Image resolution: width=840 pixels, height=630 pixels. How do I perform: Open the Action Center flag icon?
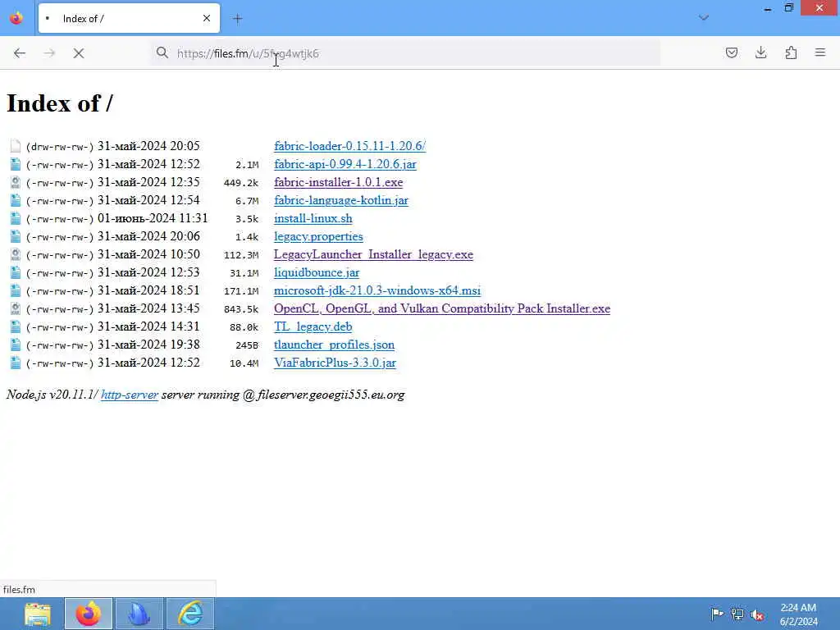coord(717,614)
